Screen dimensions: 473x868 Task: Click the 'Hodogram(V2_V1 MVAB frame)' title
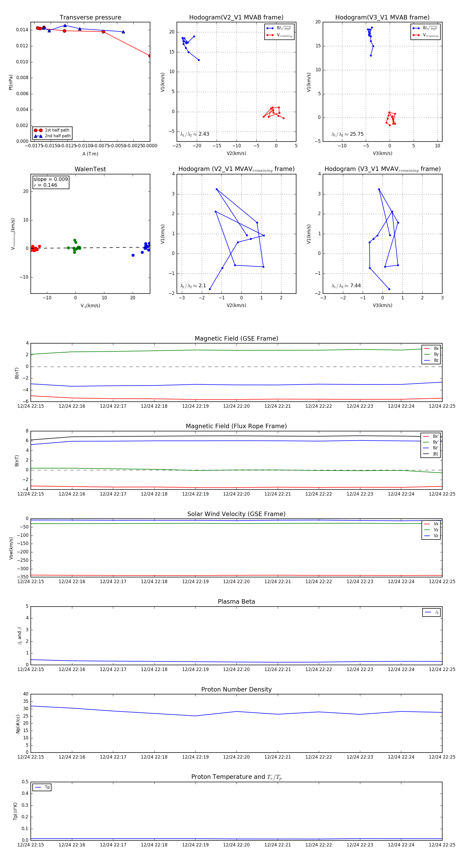(236, 18)
